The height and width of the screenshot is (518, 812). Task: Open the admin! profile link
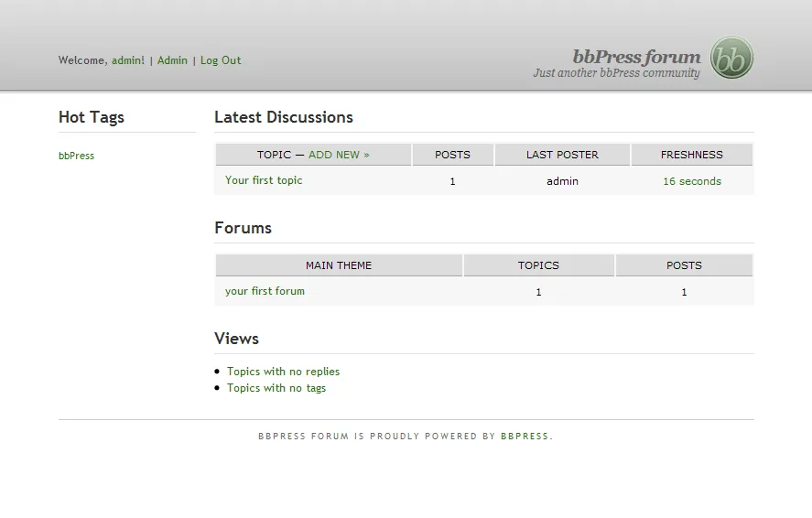[128, 60]
